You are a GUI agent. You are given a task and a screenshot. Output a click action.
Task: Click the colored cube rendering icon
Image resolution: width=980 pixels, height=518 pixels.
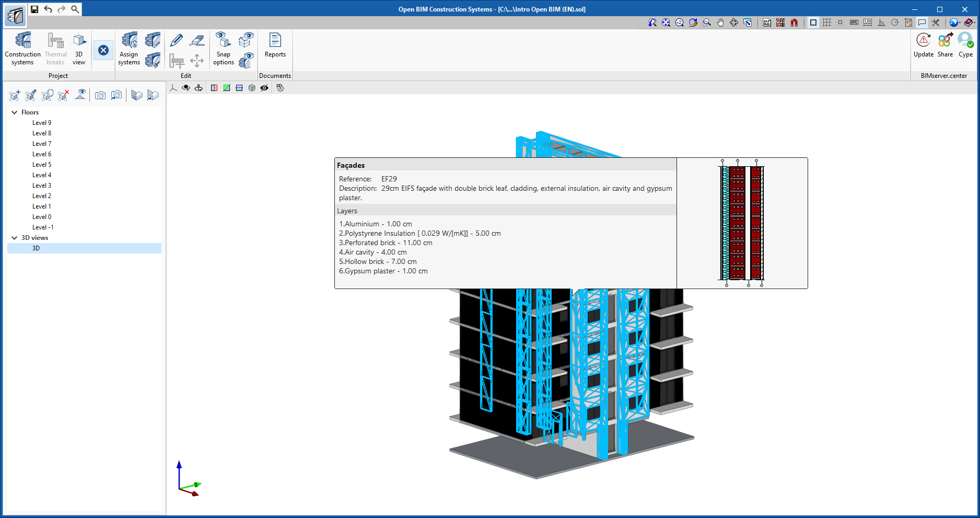[x=252, y=88]
